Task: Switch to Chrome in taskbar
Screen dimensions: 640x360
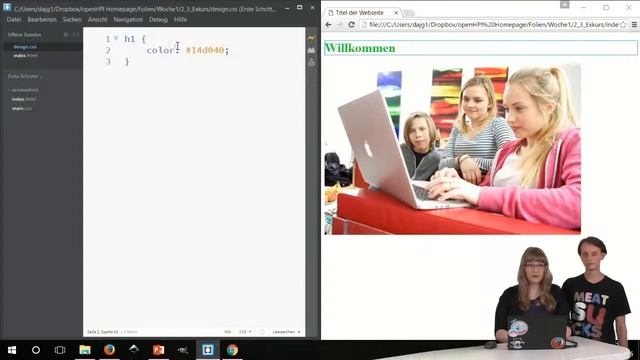Action: pyautogui.click(x=233, y=350)
